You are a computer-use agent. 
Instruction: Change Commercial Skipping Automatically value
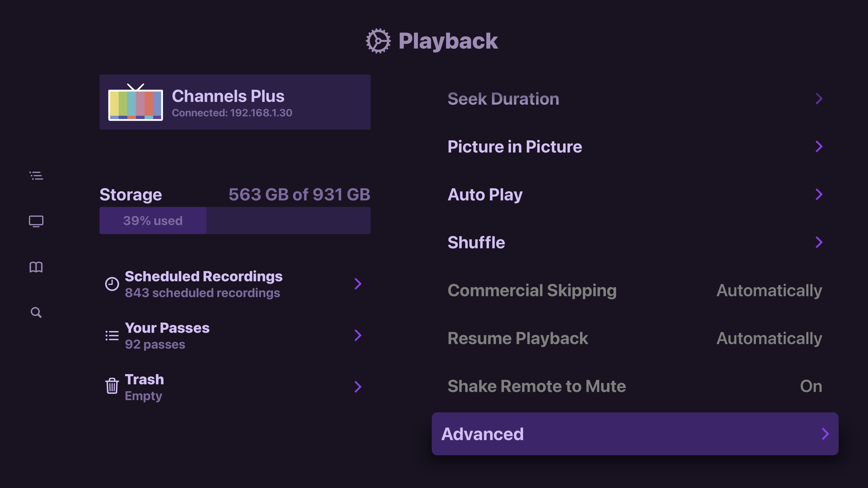[x=769, y=291]
